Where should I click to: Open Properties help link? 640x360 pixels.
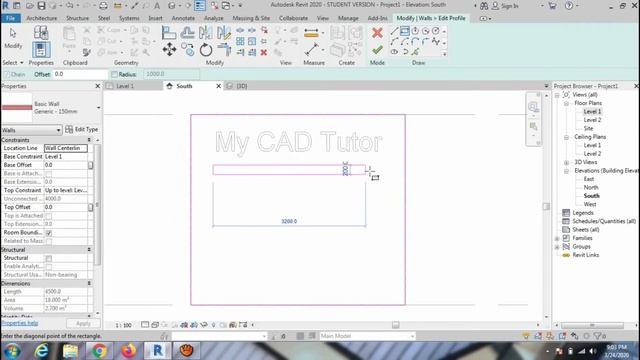(x=20, y=323)
